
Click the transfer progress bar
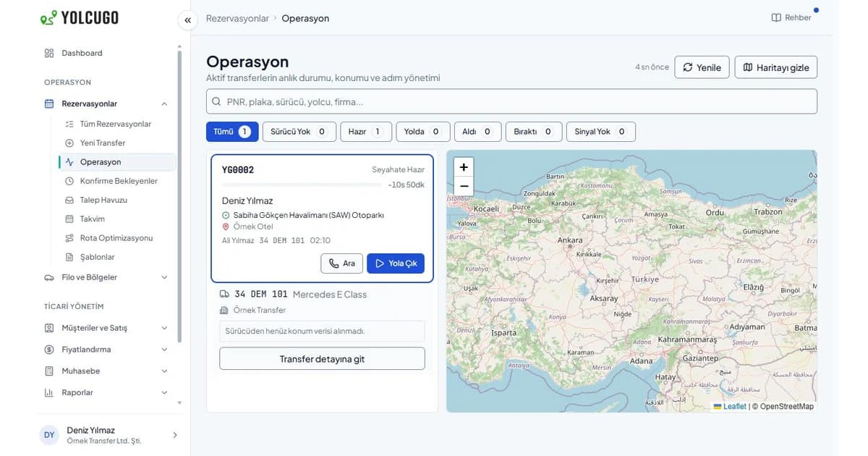[x=302, y=185]
